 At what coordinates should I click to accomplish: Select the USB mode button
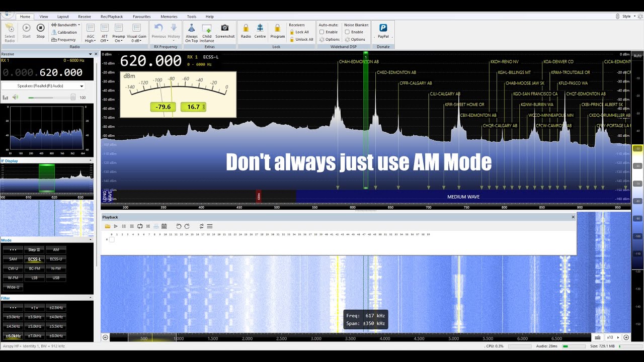point(56,278)
